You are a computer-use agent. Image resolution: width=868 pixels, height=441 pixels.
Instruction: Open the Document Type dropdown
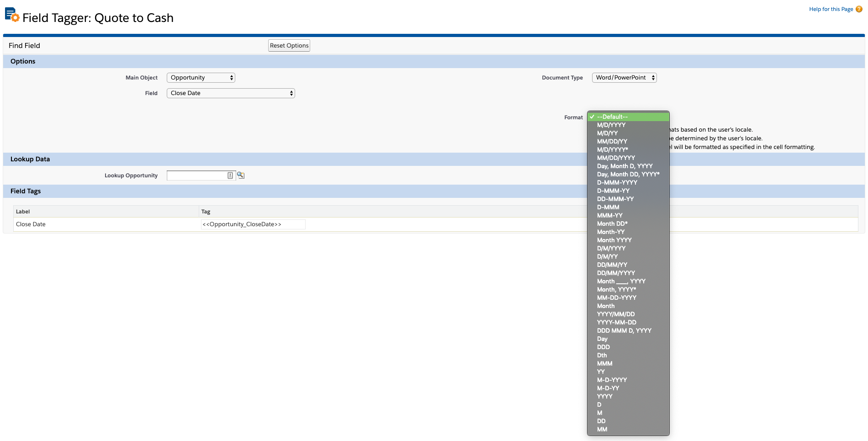point(624,78)
